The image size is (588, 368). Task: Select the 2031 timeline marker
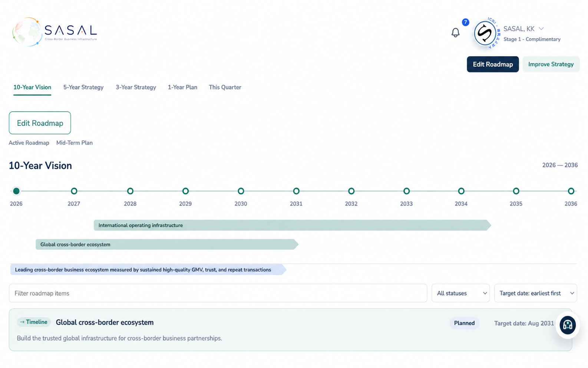click(x=296, y=191)
